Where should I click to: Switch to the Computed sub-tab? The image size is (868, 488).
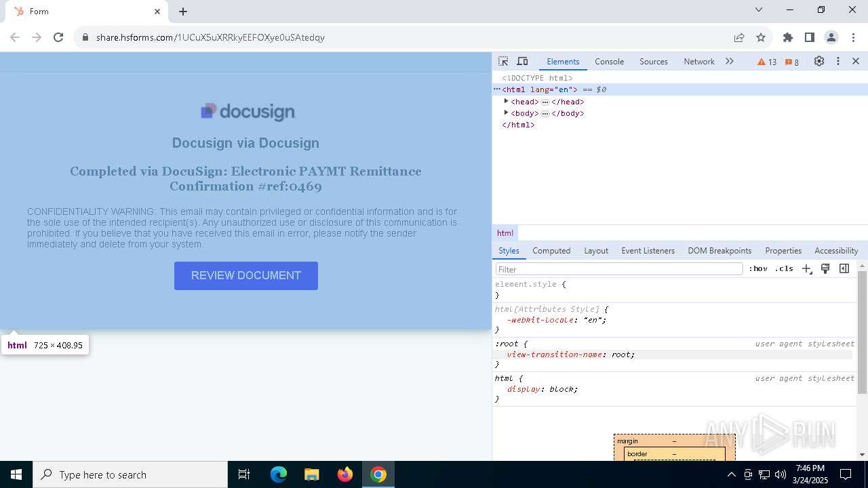pos(551,251)
